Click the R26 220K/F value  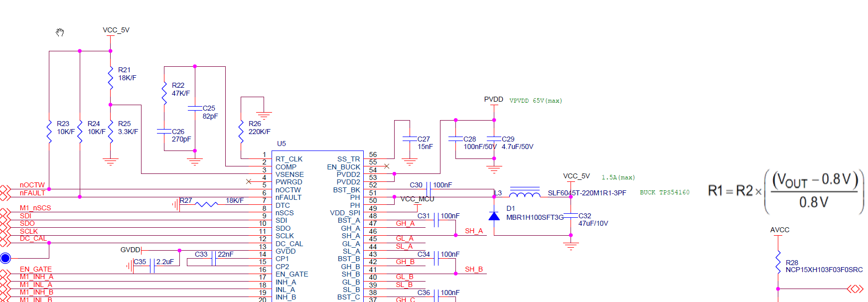pyautogui.click(x=260, y=132)
